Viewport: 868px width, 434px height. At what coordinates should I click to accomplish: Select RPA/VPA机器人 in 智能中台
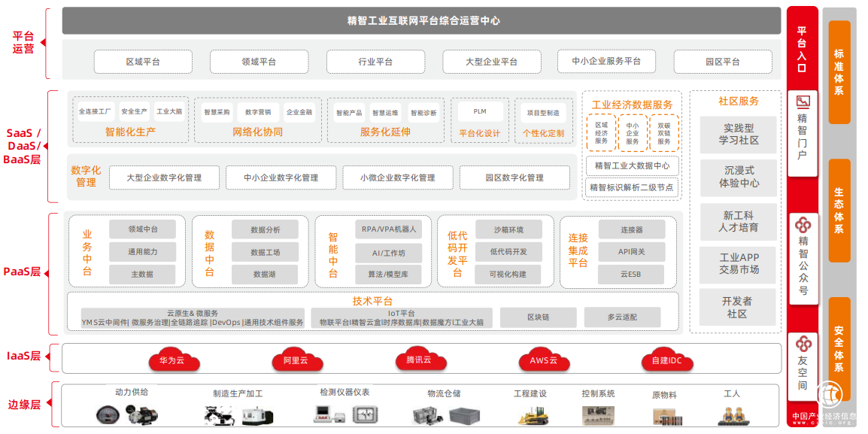(x=389, y=229)
